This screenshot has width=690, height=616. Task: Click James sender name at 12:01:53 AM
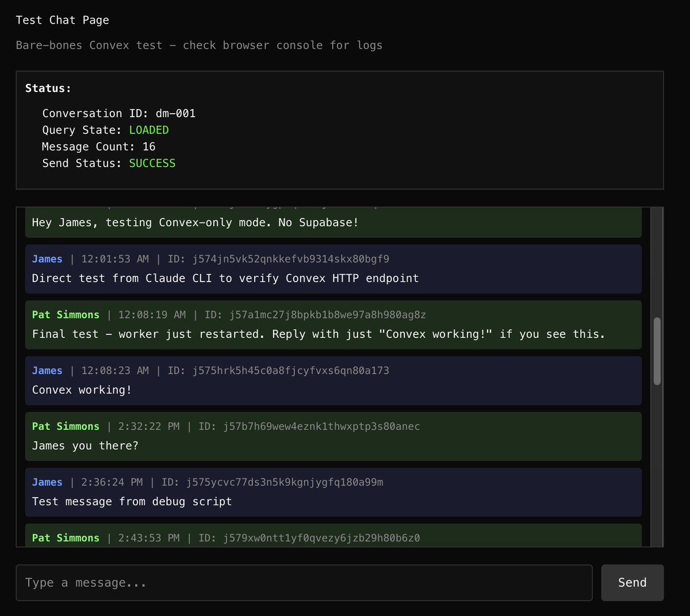click(47, 259)
